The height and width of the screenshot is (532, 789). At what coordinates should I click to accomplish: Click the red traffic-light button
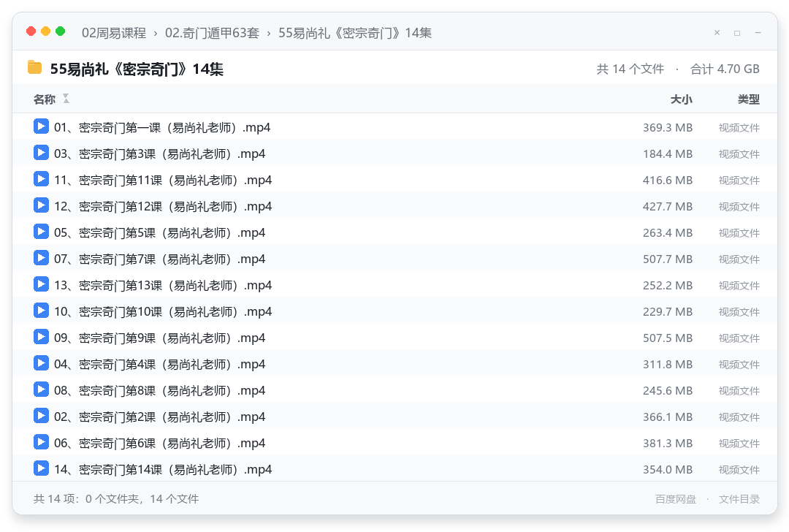pyautogui.click(x=31, y=31)
